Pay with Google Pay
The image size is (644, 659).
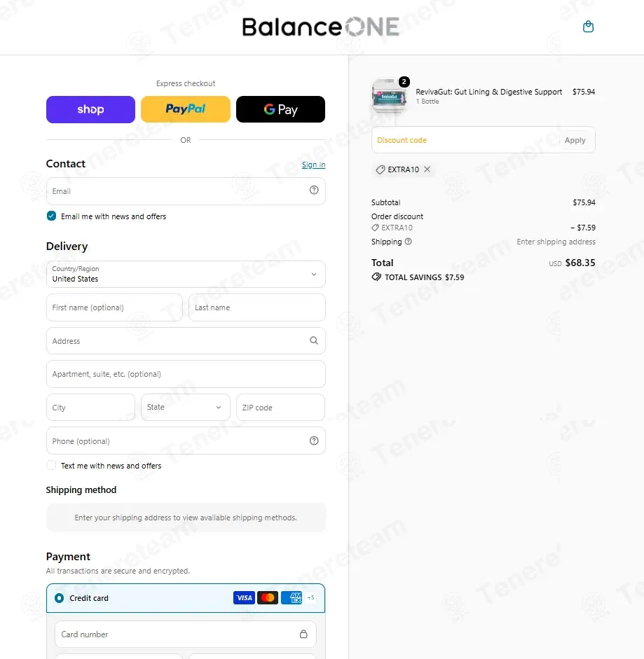280,109
